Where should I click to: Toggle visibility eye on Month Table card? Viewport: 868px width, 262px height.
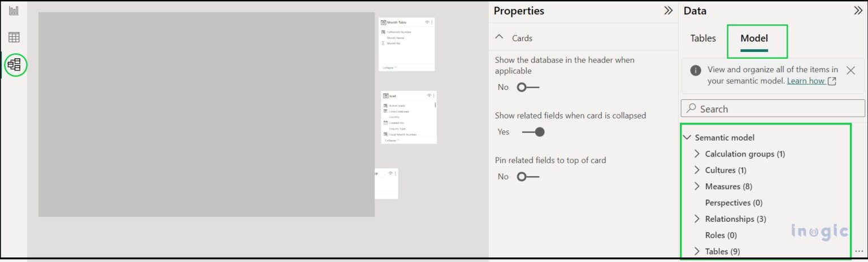(x=427, y=22)
